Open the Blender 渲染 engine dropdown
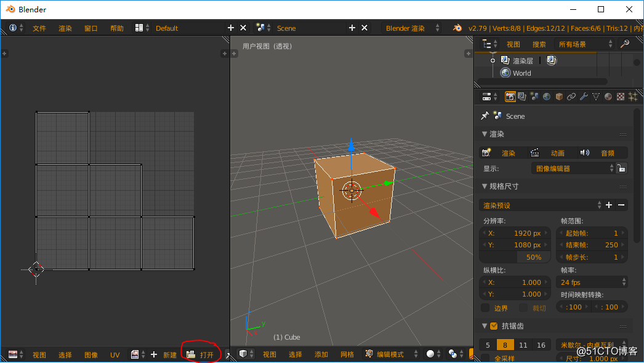This screenshot has width=644, height=363. click(x=411, y=28)
